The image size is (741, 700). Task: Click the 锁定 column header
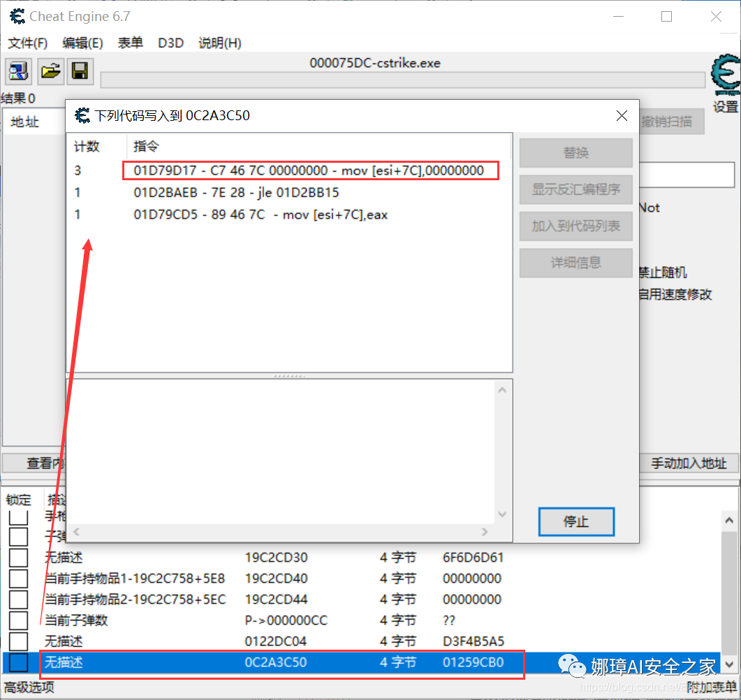19,500
